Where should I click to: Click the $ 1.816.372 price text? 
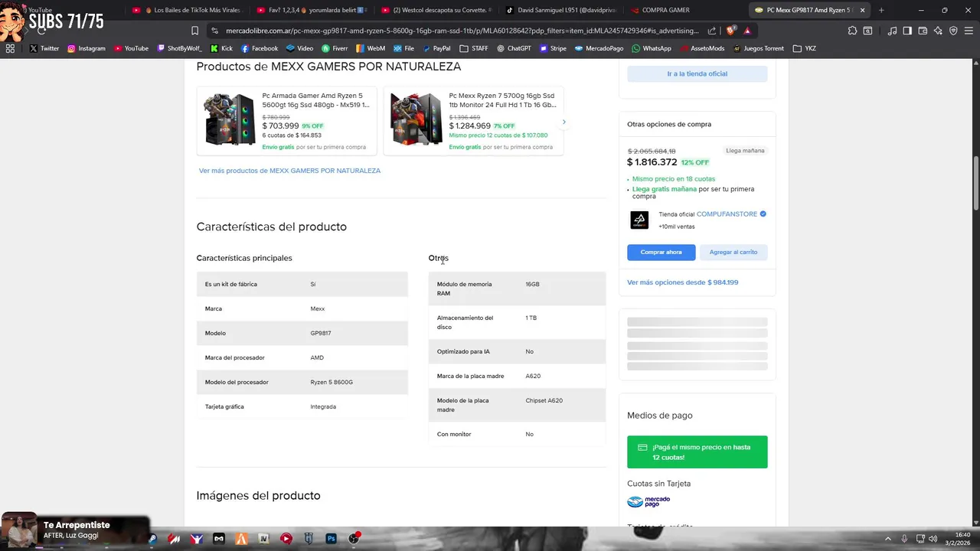(652, 162)
